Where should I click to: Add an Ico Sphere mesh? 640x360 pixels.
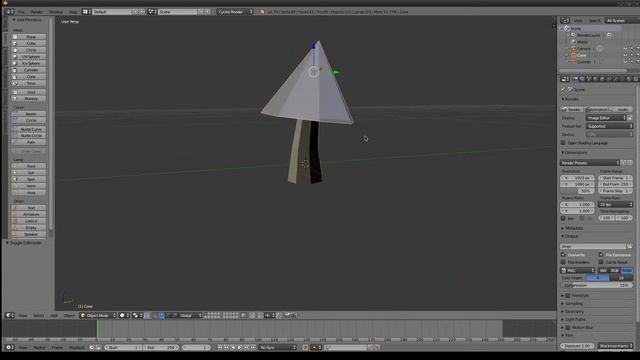pyautogui.click(x=29, y=63)
